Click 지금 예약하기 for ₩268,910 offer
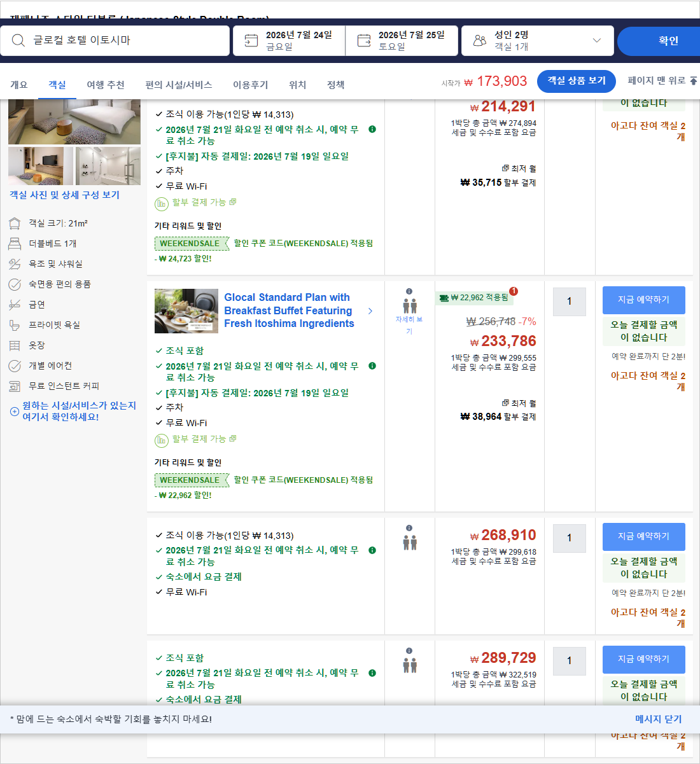The width and height of the screenshot is (700, 764). point(643,536)
